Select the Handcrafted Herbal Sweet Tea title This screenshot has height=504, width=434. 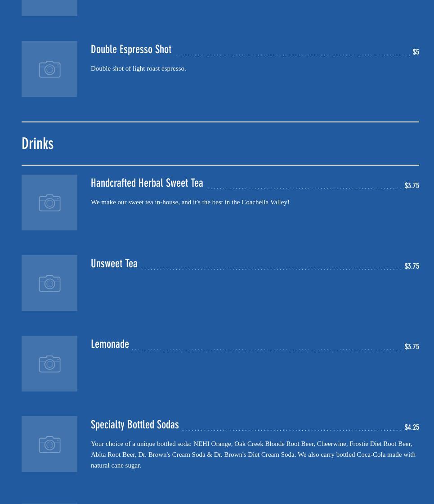point(147,183)
